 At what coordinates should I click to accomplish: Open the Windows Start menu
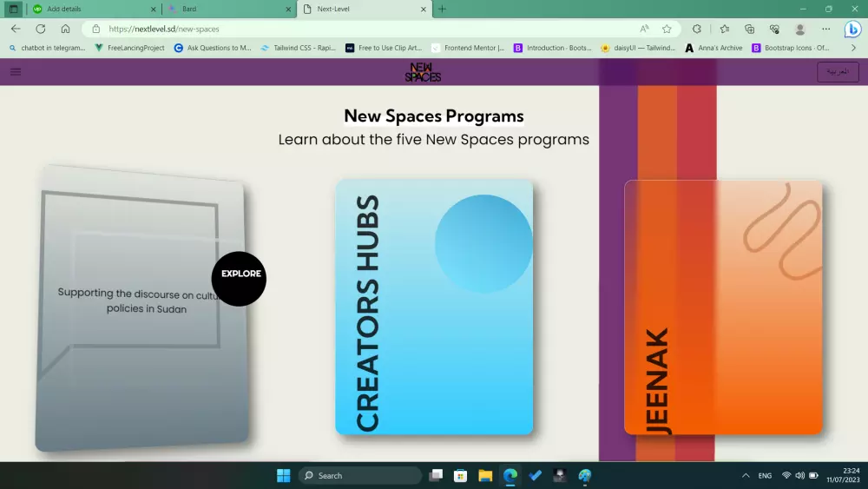tap(284, 475)
